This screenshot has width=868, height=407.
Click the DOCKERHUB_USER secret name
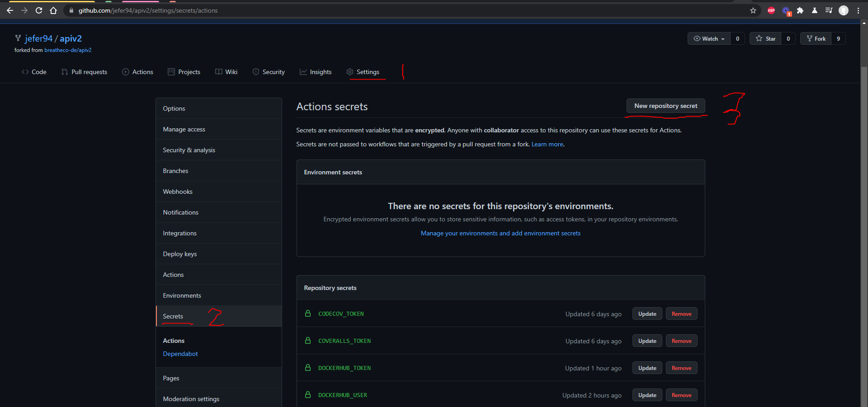point(343,395)
